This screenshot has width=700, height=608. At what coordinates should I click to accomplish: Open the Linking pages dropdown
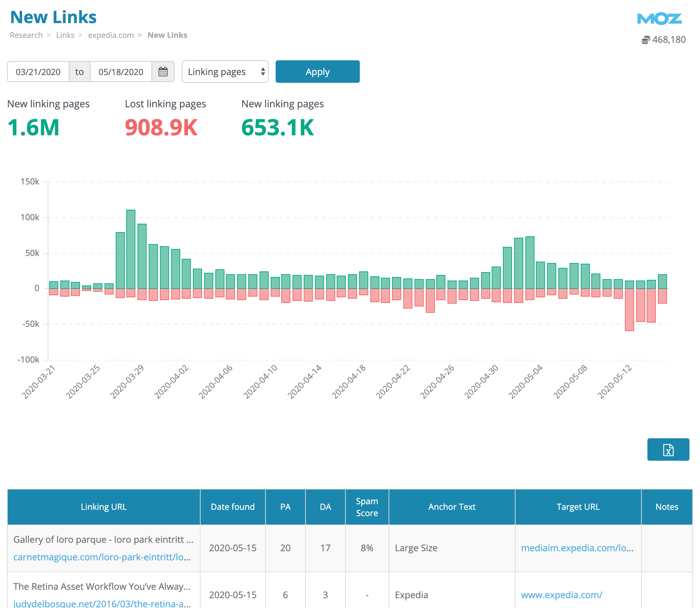pos(225,72)
